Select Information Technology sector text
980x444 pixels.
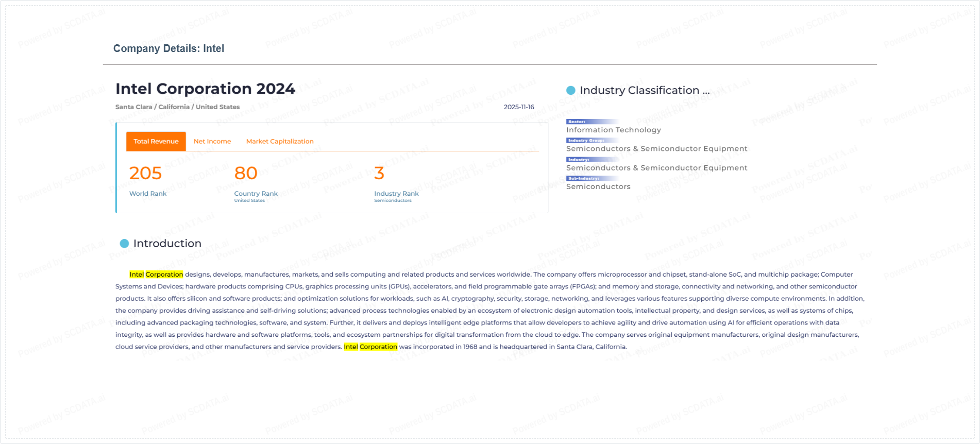tap(613, 130)
